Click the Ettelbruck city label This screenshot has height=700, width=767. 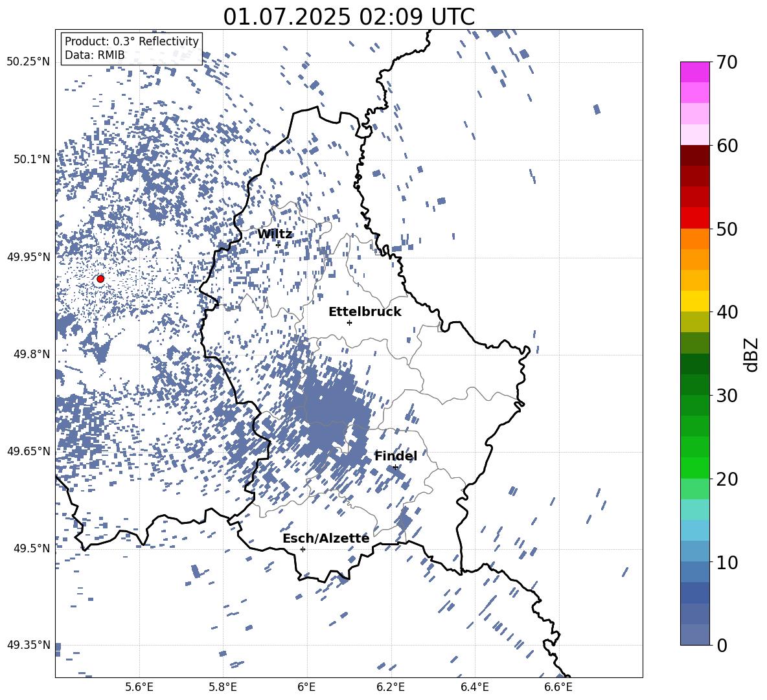(x=365, y=312)
